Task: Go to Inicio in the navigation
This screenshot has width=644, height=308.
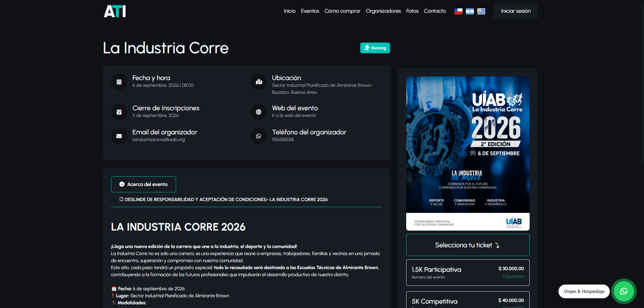Action: [289, 11]
